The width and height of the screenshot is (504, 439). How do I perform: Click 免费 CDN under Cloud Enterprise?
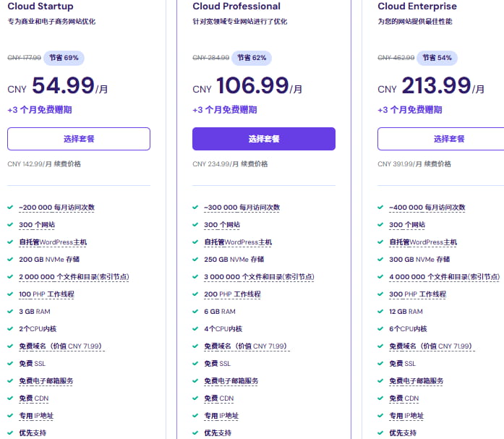click(x=403, y=398)
